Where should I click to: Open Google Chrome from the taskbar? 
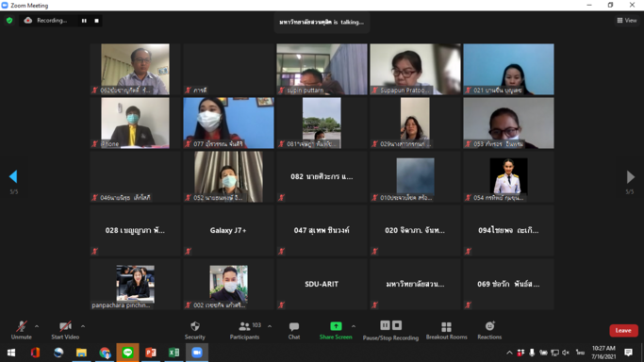[105, 353]
